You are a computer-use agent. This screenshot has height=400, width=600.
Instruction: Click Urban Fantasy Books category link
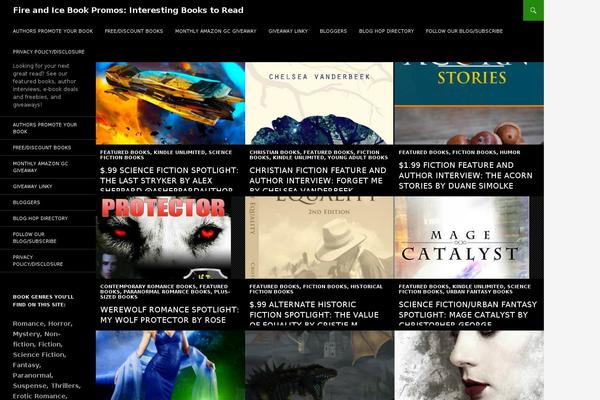[x=479, y=292]
